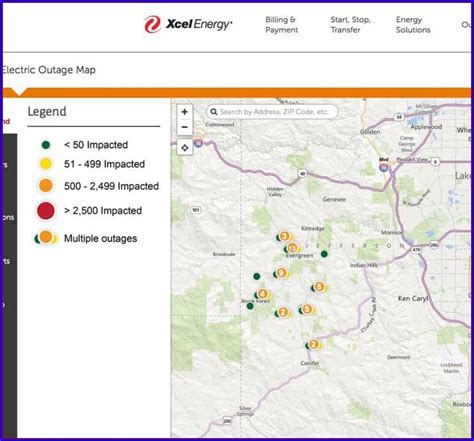The height and width of the screenshot is (441, 474).
Task: Zoom in on the outage map
Action: point(185,112)
